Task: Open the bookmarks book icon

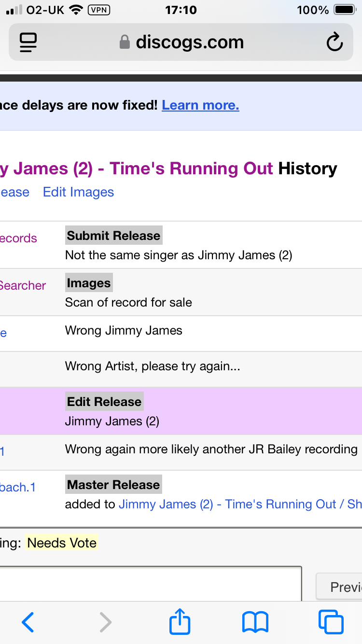Action: tap(255, 622)
